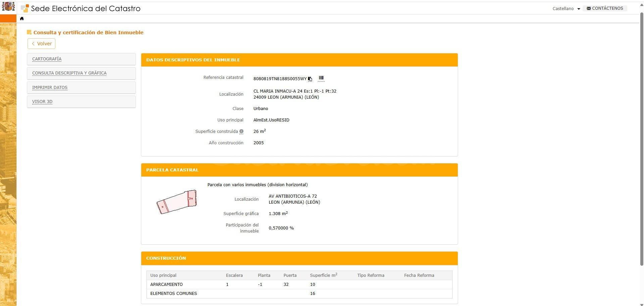Click the Consulta y certificación de Bien Inmueble title
Screen dimensions: 644x306
click(88, 33)
